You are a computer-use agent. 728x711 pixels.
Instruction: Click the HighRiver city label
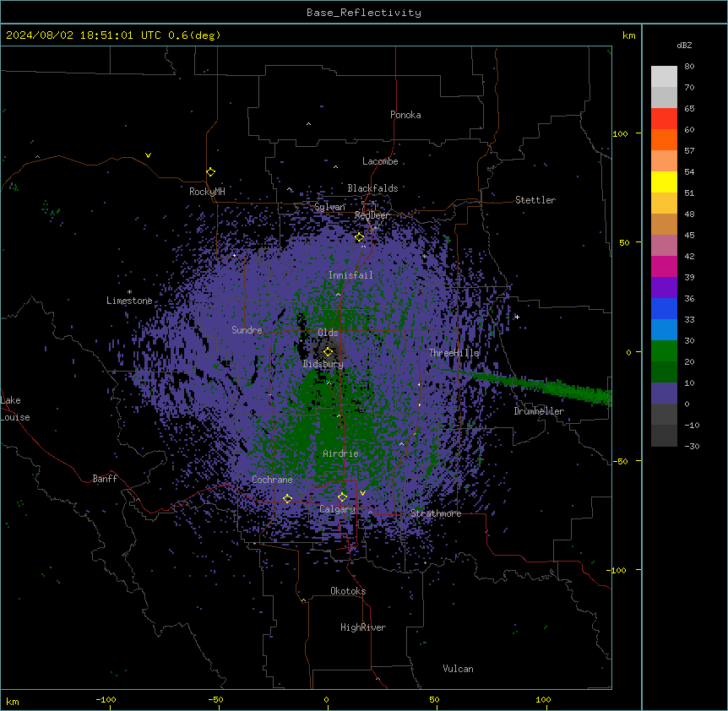click(x=363, y=627)
